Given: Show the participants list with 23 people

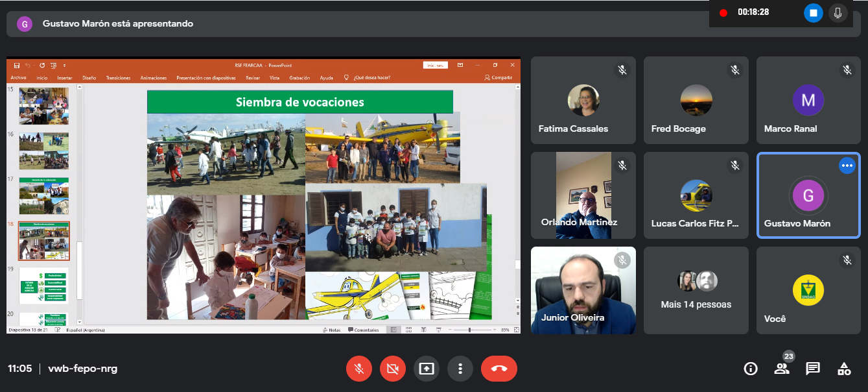Looking at the screenshot, I should tap(782, 369).
